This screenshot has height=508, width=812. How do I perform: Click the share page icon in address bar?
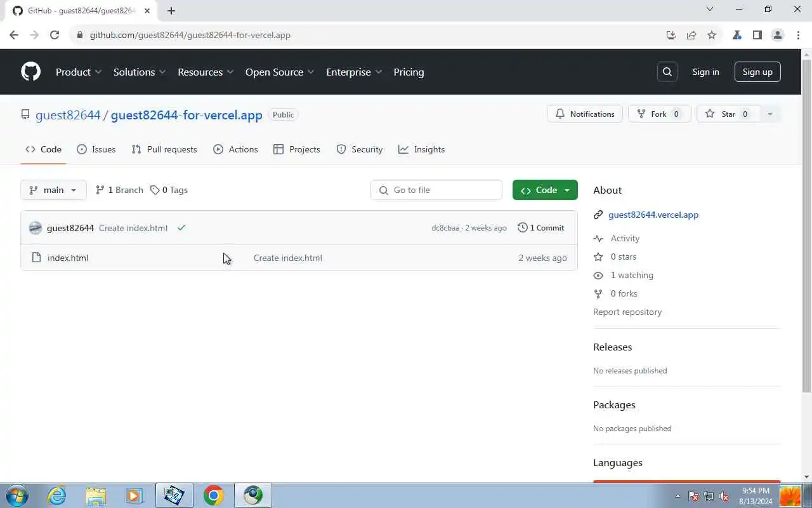pos(691,35)
